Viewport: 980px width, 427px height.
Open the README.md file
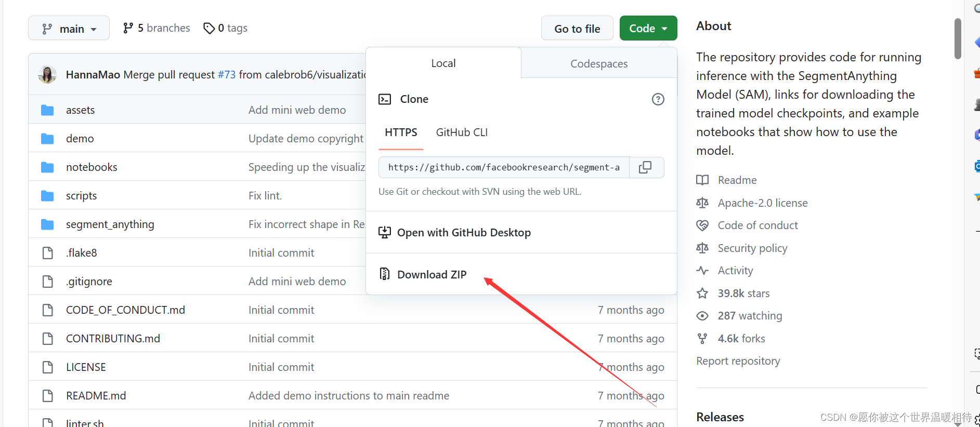tap(96, 395)
